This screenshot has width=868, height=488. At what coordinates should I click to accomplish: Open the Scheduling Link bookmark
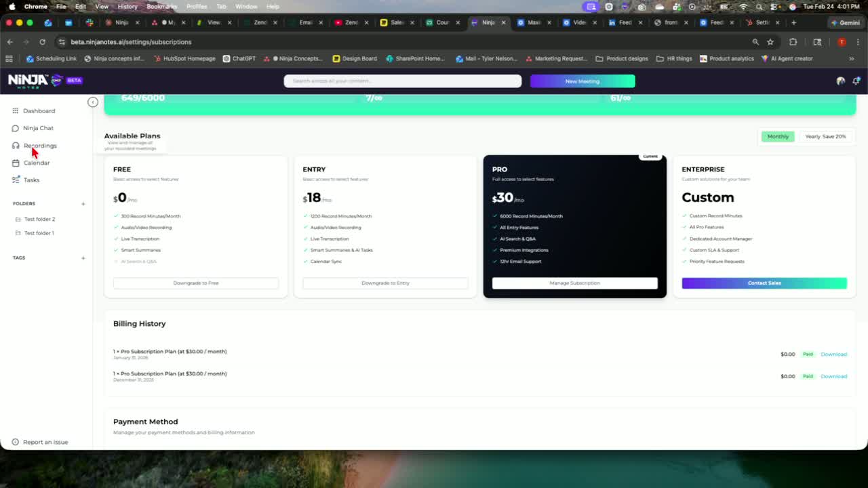click(x=52, y=58)
